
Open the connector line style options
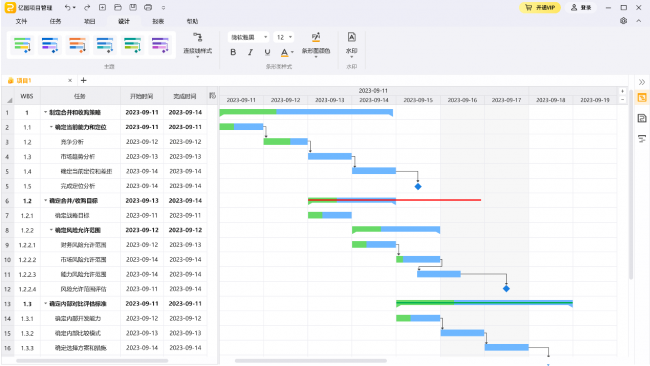[x=197, y=44]
